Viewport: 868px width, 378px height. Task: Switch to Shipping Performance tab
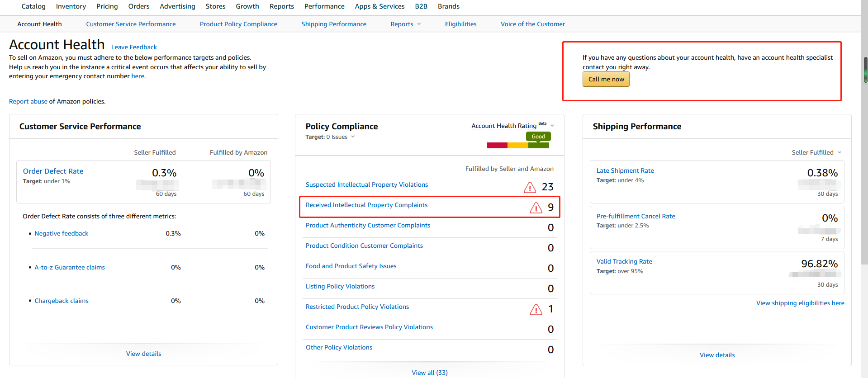point(334,24)
